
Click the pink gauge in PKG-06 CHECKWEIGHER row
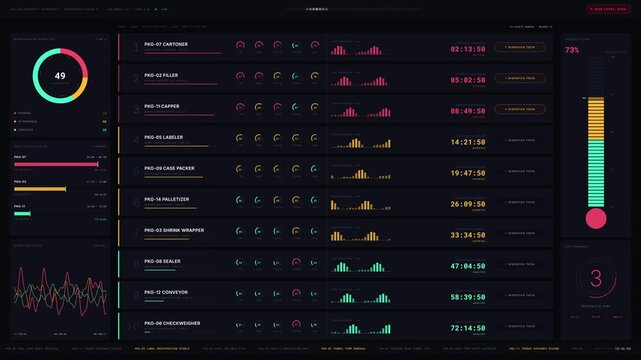click(296, 324)
